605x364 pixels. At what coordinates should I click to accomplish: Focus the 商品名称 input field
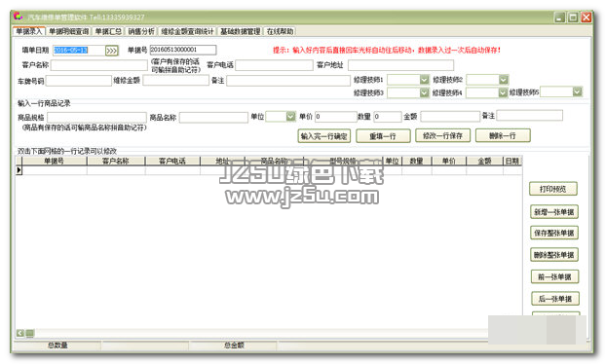coord(213,117)
